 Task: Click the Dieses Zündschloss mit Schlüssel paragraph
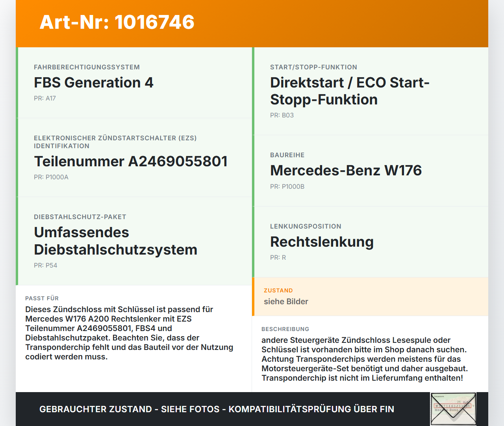click(129, 333)
